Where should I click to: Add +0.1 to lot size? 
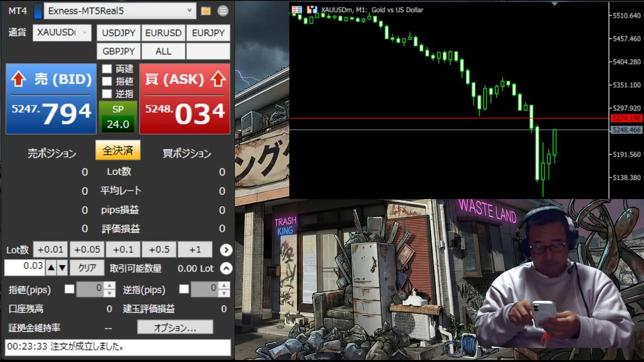[x=123, y=249]
